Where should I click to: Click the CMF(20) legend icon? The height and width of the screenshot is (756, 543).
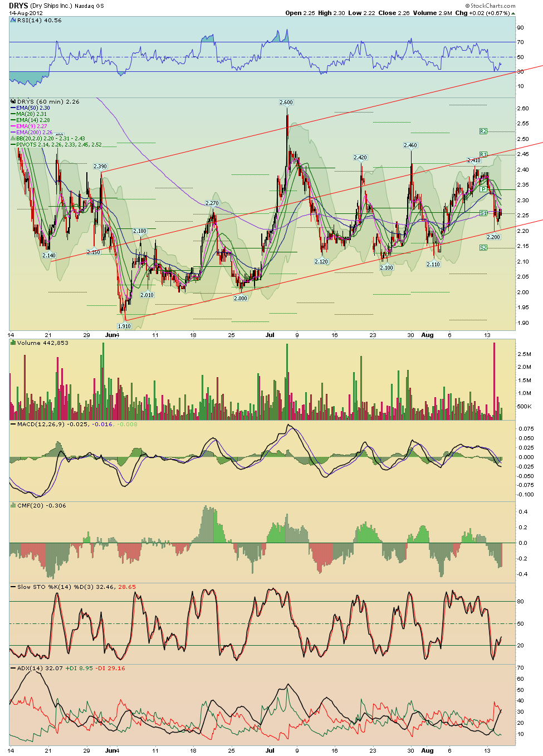[13, 505]
